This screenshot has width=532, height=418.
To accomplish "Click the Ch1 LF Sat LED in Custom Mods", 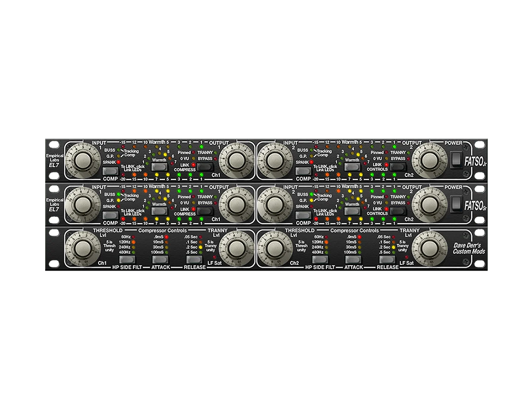I will pyautogui.click(x=215, y=257).
